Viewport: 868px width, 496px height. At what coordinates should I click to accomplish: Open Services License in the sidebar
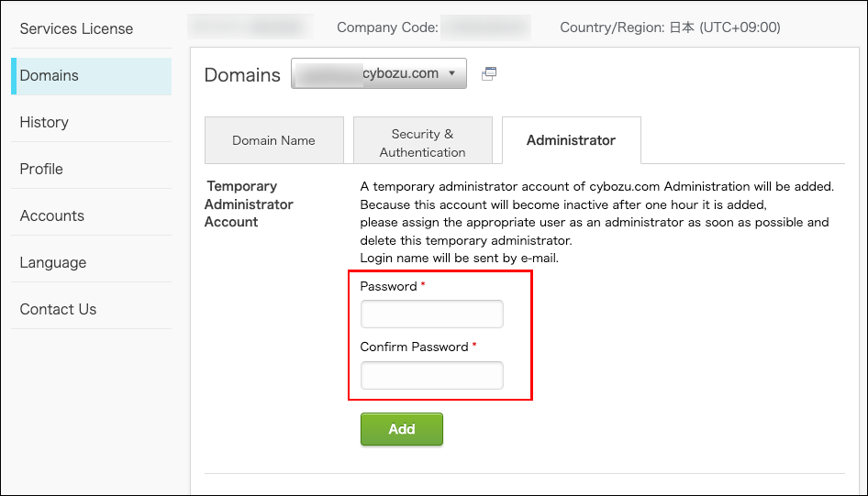pos(76,28)
